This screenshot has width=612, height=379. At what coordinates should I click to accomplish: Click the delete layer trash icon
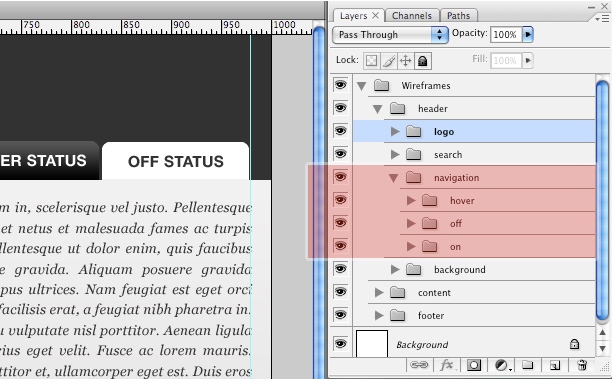pos(582,365)
